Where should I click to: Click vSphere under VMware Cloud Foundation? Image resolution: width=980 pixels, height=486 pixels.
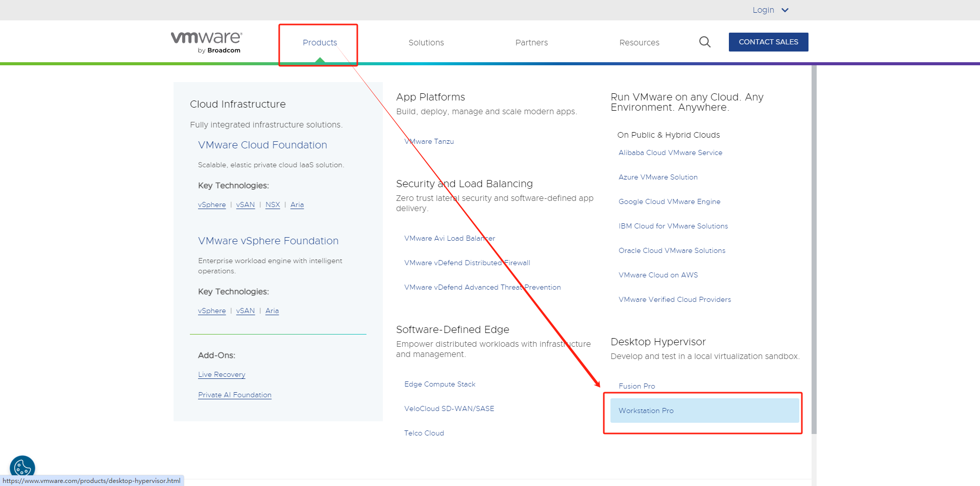click(212, 204)
